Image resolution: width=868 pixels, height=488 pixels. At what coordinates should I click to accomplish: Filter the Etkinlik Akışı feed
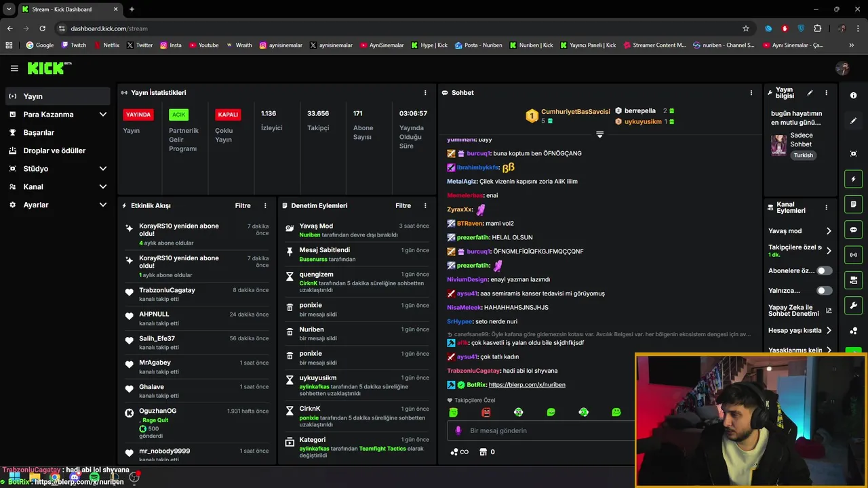[243, 205]
